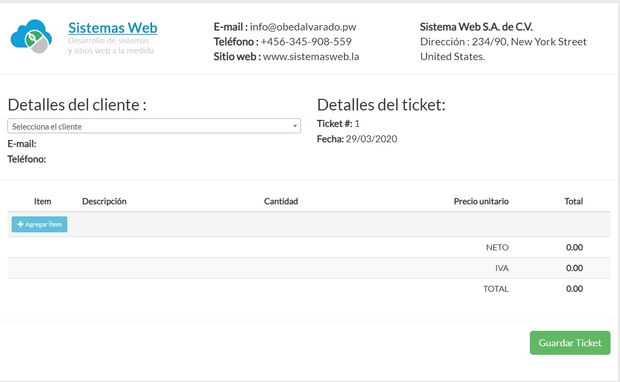This screenshot has height=382, width=620.
Task: Click the Cantidad column header
Action: [281, 201]
